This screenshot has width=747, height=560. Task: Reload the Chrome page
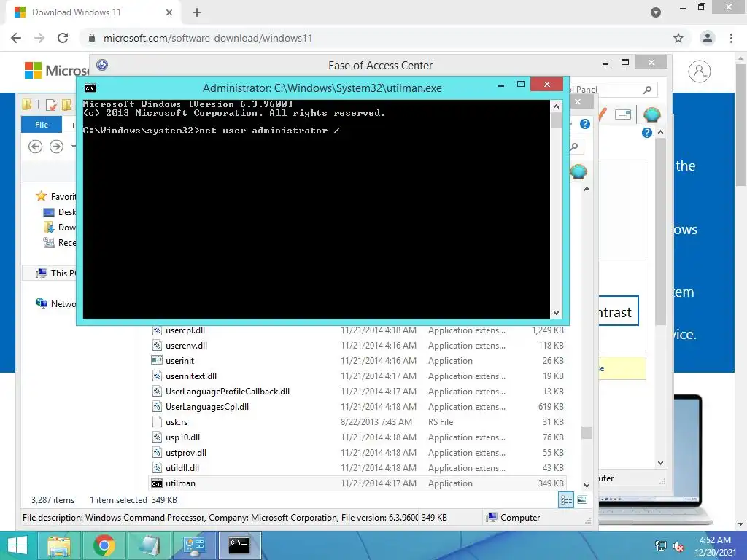[x=63, y=38]
